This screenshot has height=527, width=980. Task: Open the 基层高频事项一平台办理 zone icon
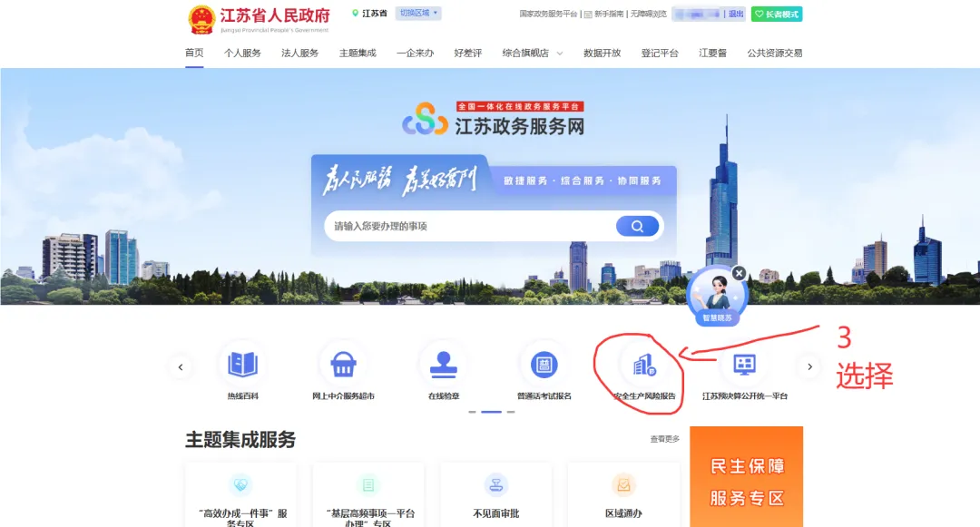pyautogui.click(x=368, y=484)
